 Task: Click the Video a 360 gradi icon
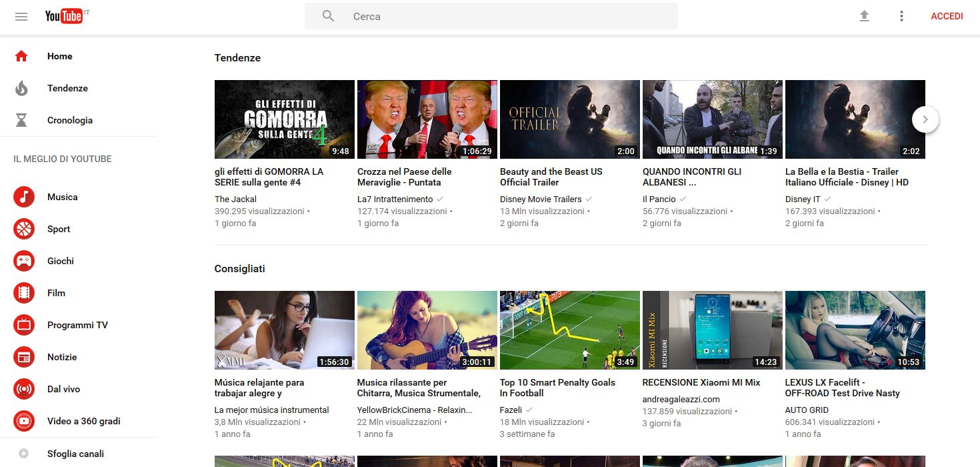pyautogui.click(x=24, y=421)
